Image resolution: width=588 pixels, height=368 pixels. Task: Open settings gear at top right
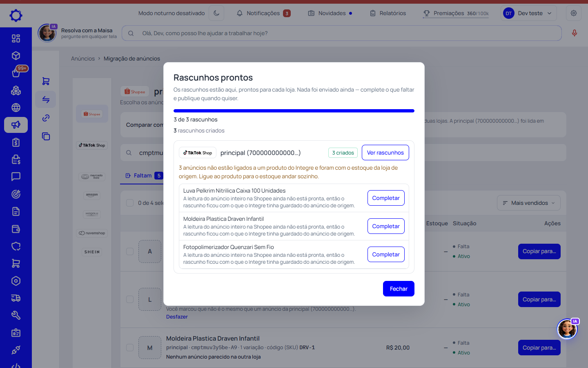pos(574,13)
